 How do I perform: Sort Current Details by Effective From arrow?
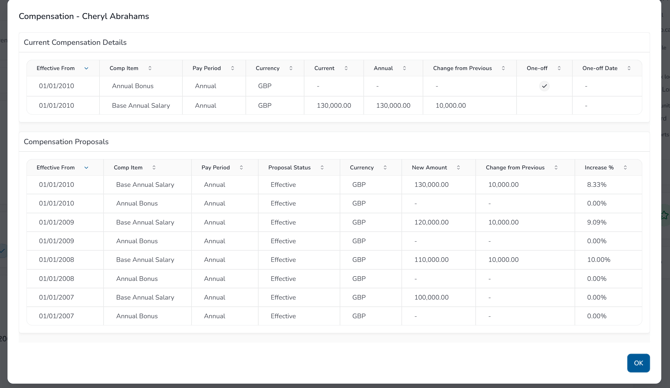click(86, 68)
